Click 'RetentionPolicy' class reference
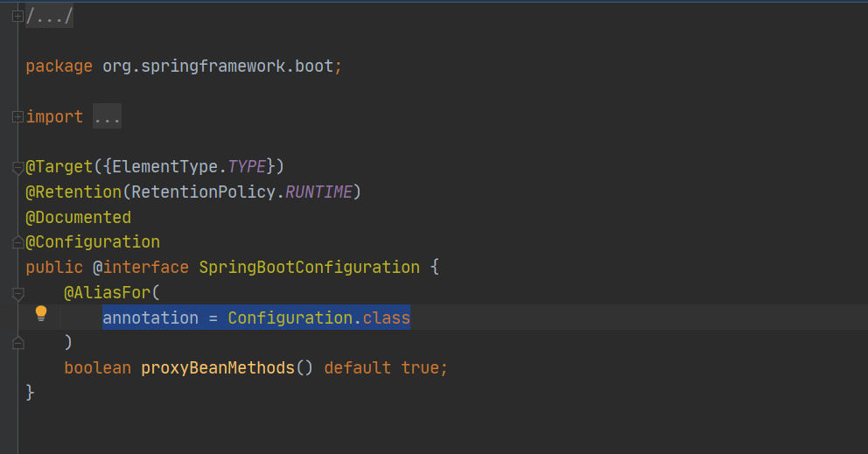 point(203,192)
